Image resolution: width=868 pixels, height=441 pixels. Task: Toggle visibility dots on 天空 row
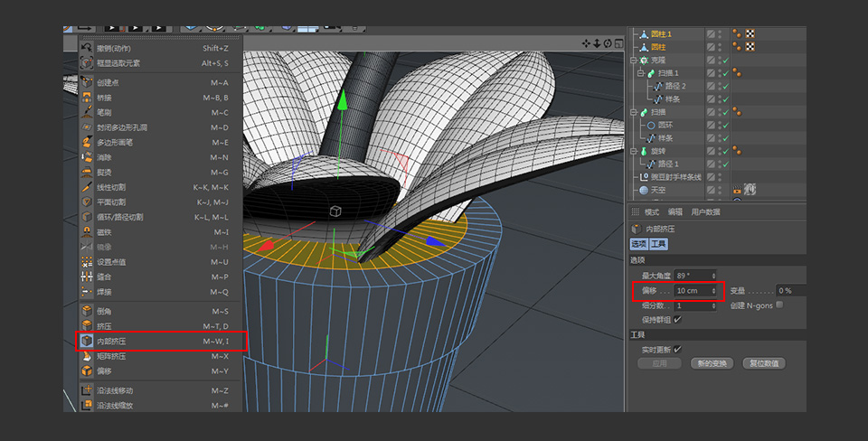click(721, 190)
